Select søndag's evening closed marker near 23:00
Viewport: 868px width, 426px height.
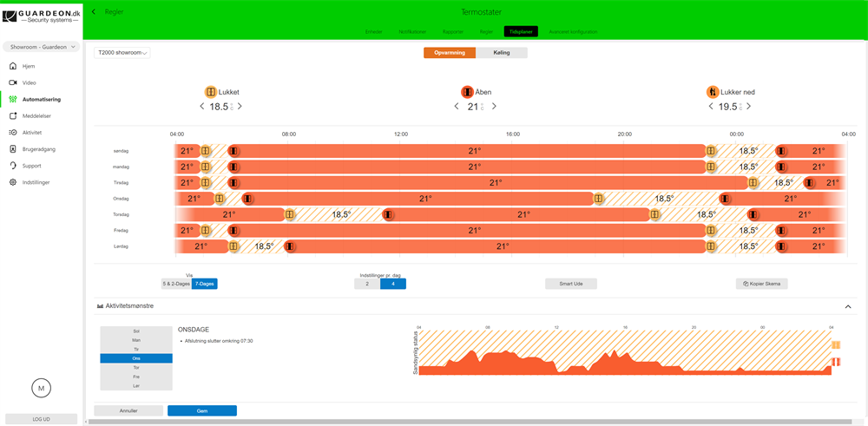pos(711,150)
